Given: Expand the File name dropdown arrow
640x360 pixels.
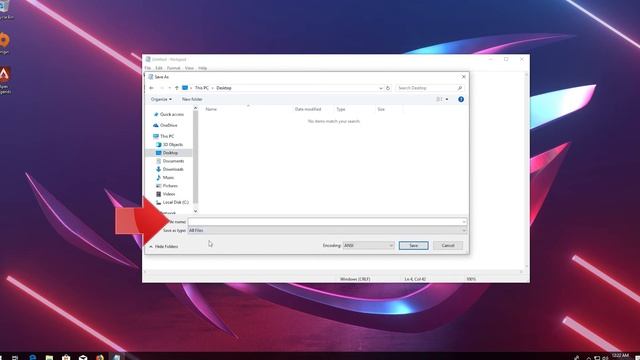Looking at the screenshot, I should 464,222.
